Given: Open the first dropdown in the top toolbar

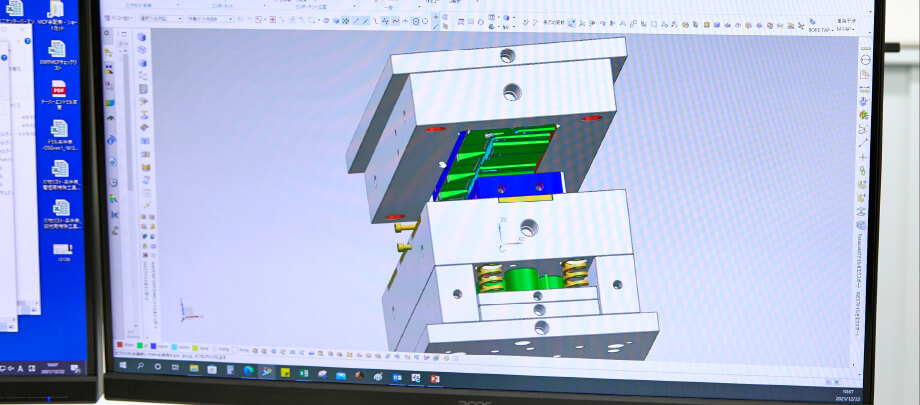Looking at the screenshot, I should pyautogui.click(x=119, y=18).
